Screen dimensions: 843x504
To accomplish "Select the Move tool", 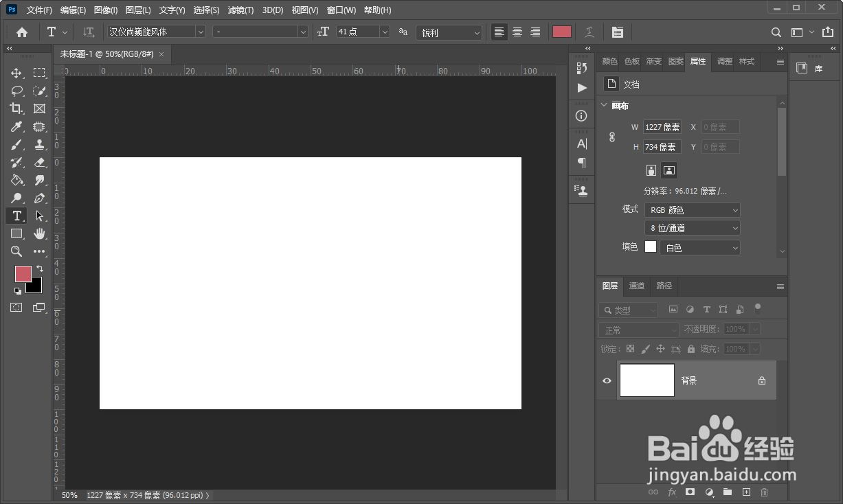I will click(x=16, y=73).
